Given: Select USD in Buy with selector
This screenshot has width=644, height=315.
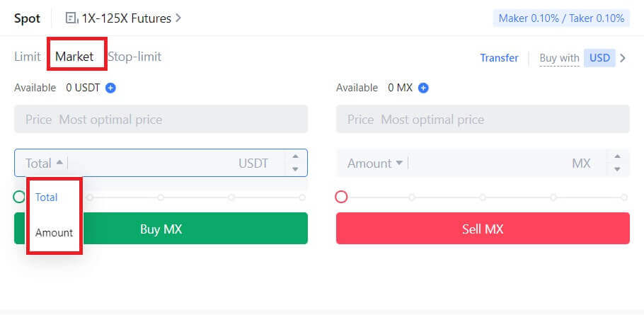Looking at the screenshot, I should pyautogui.click(x=599, y=58).
